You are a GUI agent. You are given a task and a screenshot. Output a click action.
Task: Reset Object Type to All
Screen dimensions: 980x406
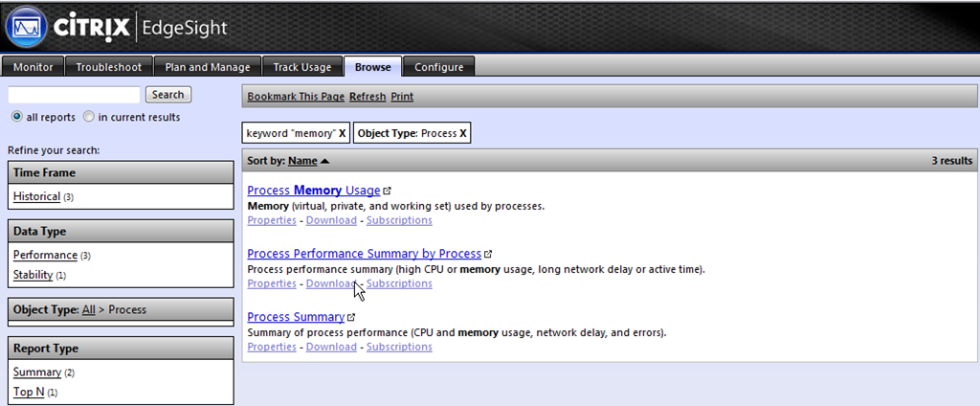click(x=88, y=309)
